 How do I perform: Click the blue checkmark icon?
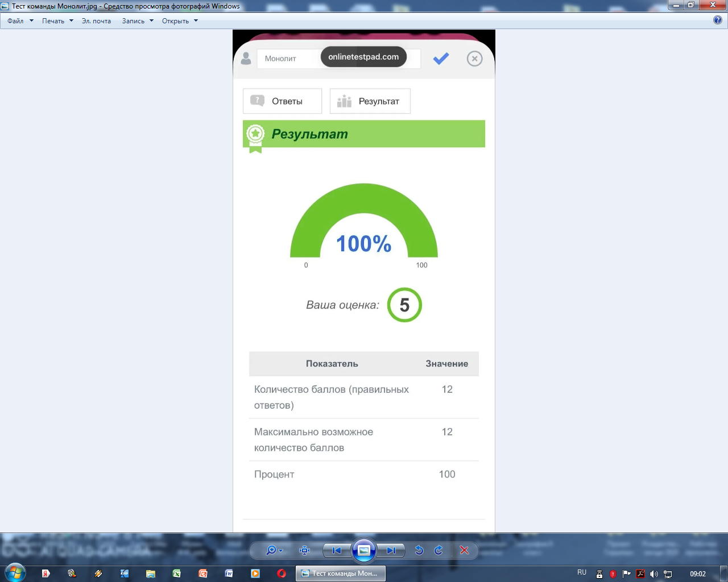pyautogui.click(x=441, y=59)
